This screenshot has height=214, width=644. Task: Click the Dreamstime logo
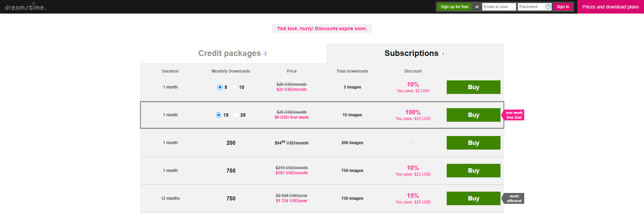coord(25,6)
